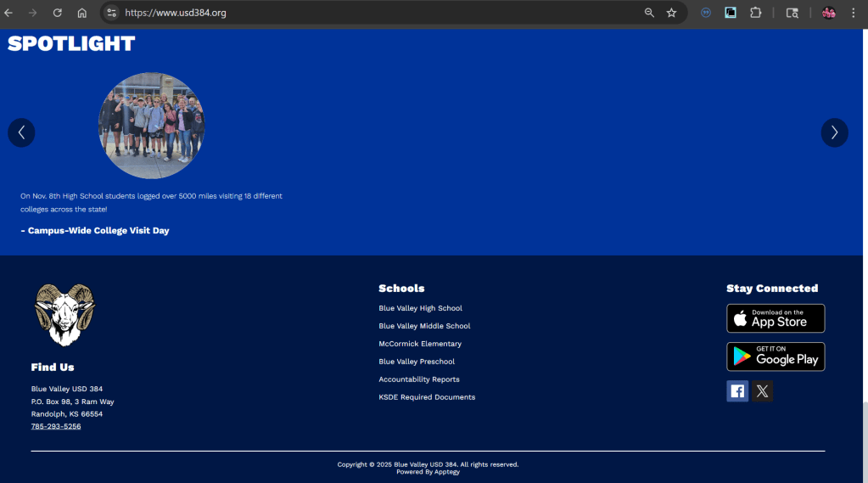Call phone number 785-293-5256
Screen dimensions: 868x483
56,426
